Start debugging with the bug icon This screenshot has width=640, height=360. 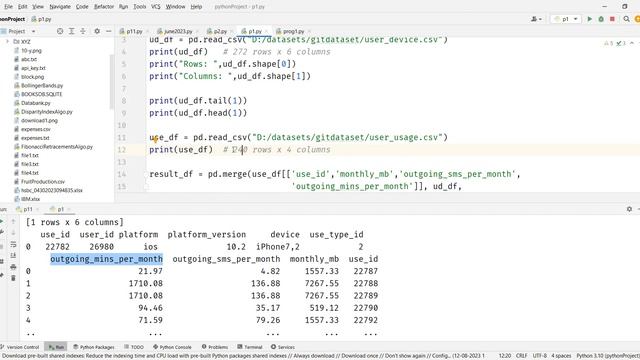click(x=601, y=19)
